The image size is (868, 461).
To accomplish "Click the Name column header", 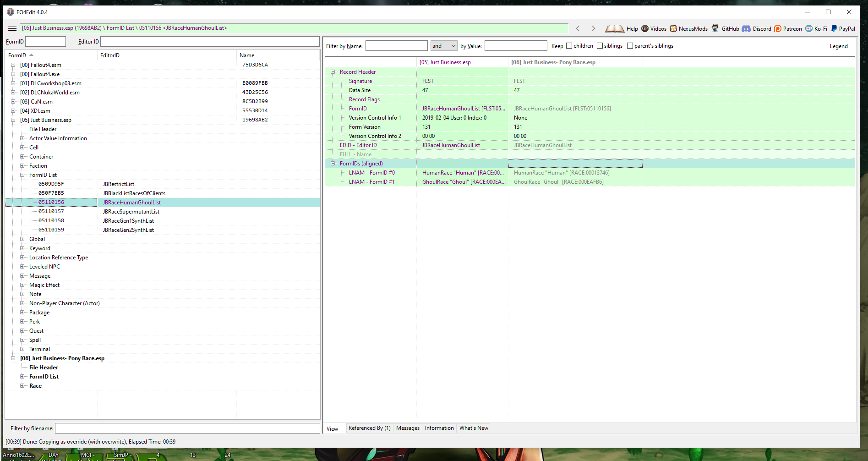I will (278, 55).
